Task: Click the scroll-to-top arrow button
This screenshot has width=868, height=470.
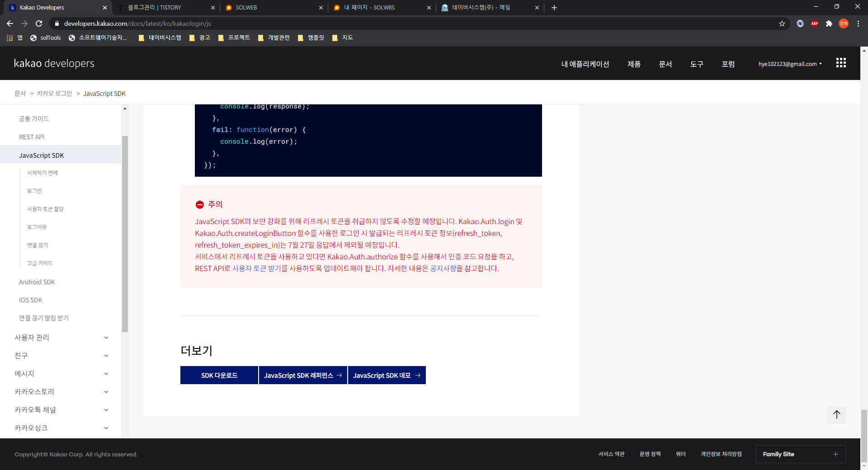Action: (x=837, y=414)
